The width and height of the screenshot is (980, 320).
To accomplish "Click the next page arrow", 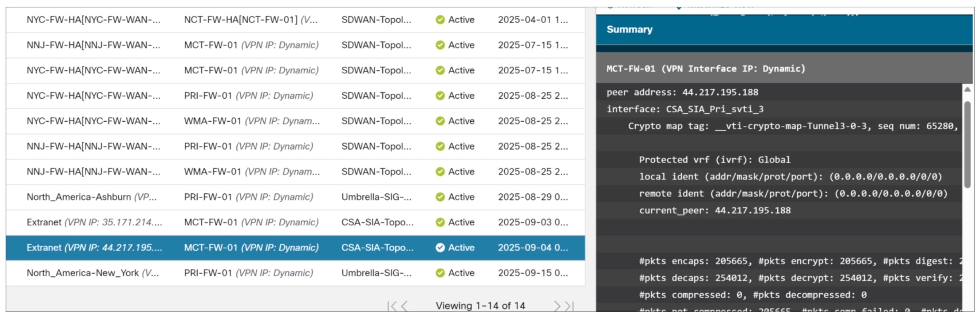I will (557, 305).
